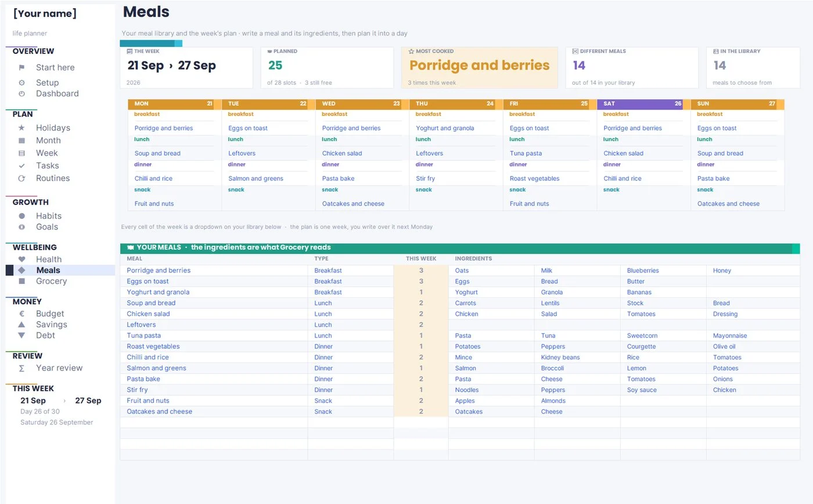Click the flag icon beside Start here
813x504 pixels.
pyautogui.click(x=21, y=67)
